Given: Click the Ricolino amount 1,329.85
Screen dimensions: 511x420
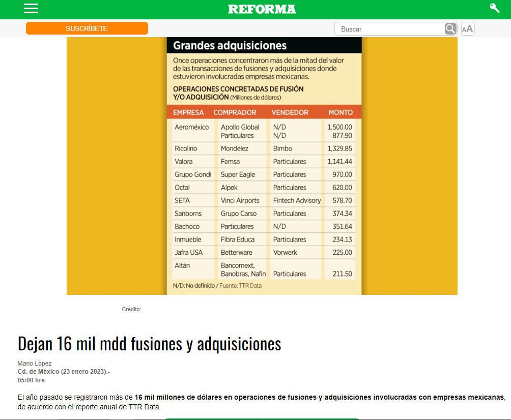Looking at the screenshot, I should 339,148.
